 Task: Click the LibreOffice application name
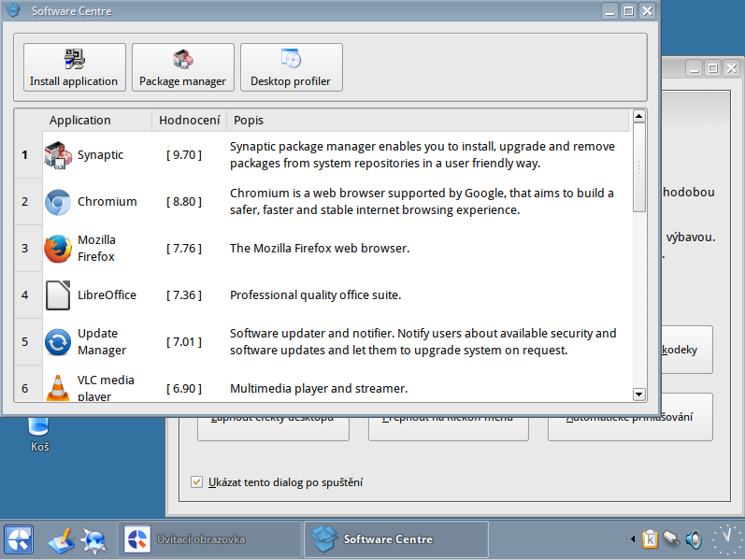(107, 295)
